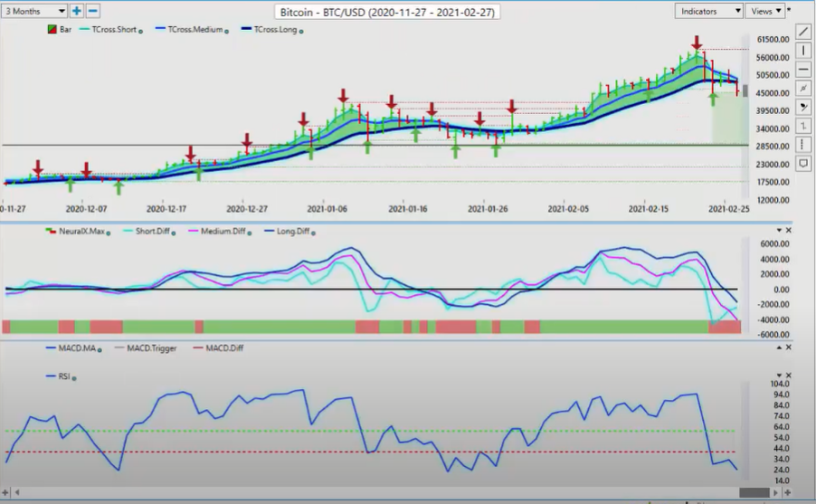Click the TCross.Medium legend entry

pos(195,30)
